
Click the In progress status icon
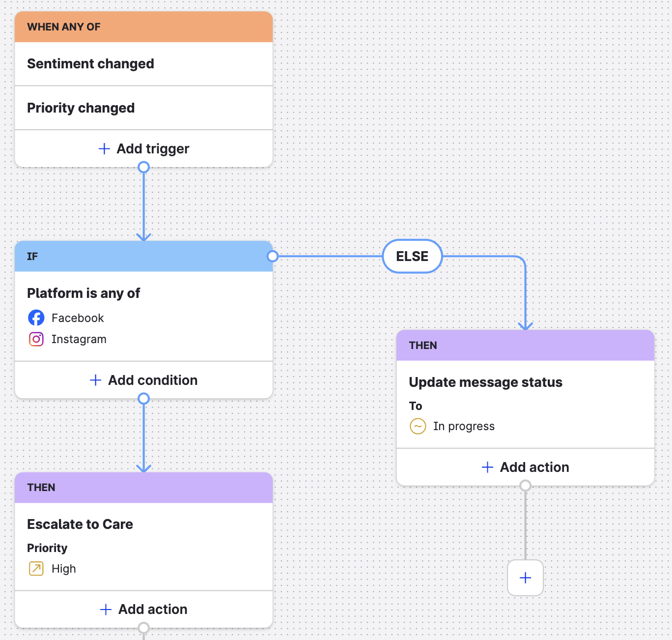418,426
